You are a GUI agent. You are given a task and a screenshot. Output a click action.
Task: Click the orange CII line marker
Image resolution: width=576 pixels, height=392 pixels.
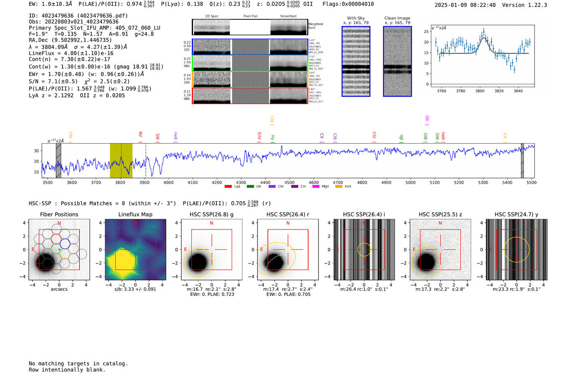505,138
